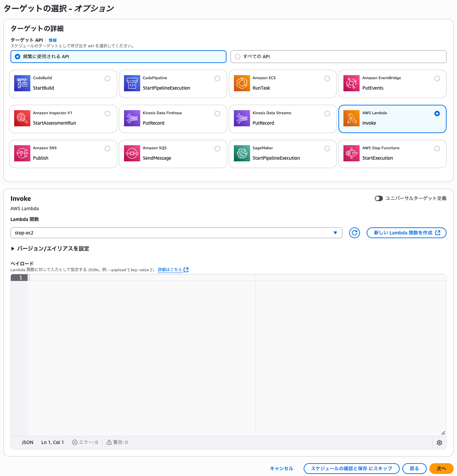Click the 情報 link beside ターゲット API
Image resolution: width=457 pixels, height=476 pixels.
pyautogui.click(x=53, y=40)
